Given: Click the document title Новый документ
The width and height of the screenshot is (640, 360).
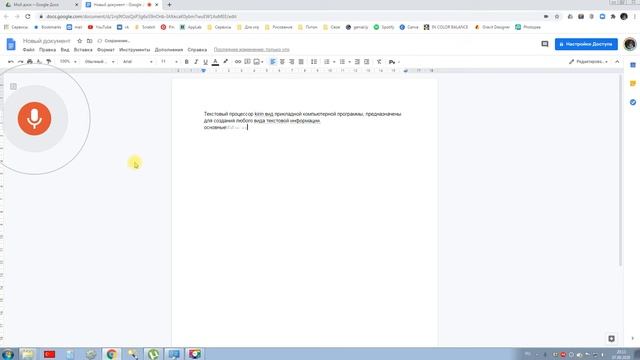Looking at the screenshot, I should 47,41.
